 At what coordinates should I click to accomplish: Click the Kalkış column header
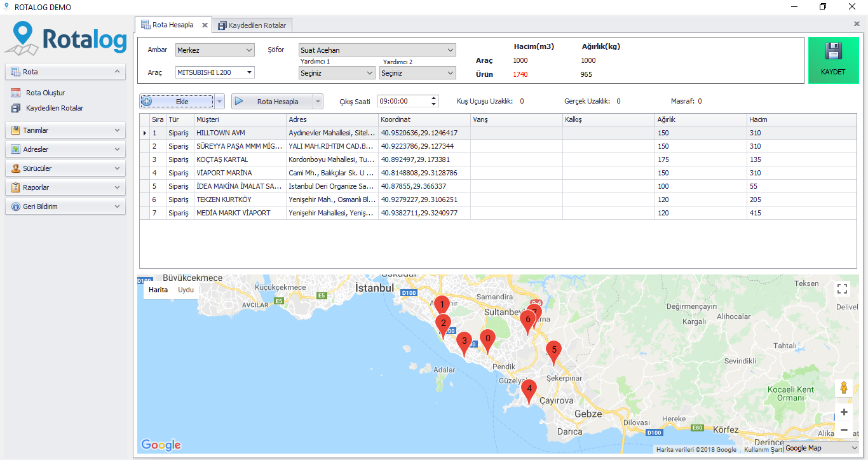coord(609,119)
